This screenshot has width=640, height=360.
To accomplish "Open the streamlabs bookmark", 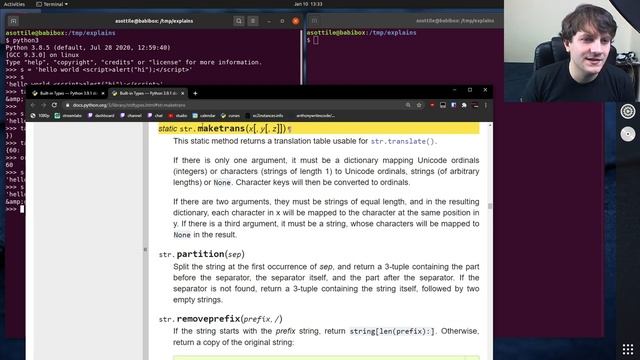I will (68, 116).
